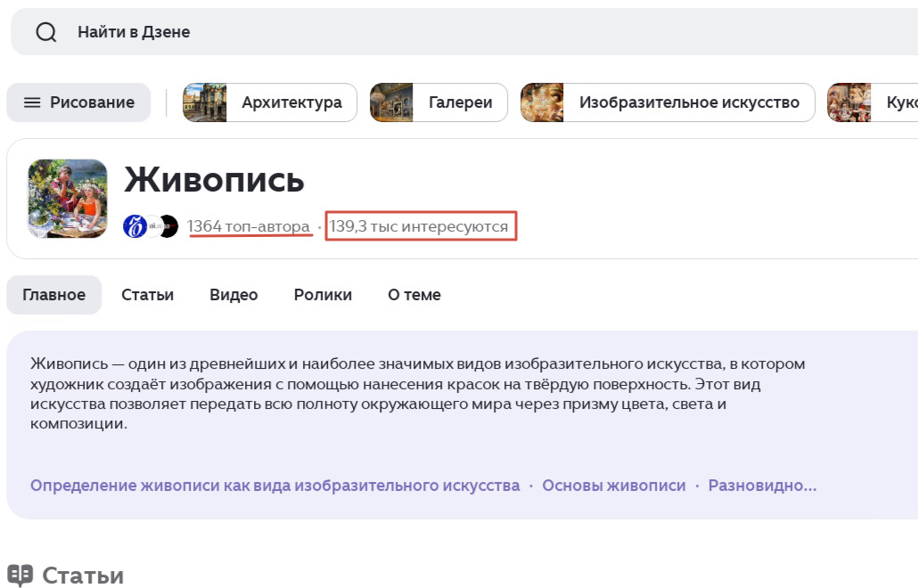The width and height of the screenshot is (918, 588).
Task: Open the hamburger icon on the Рисование chip
Action: [x=34, y=102]
